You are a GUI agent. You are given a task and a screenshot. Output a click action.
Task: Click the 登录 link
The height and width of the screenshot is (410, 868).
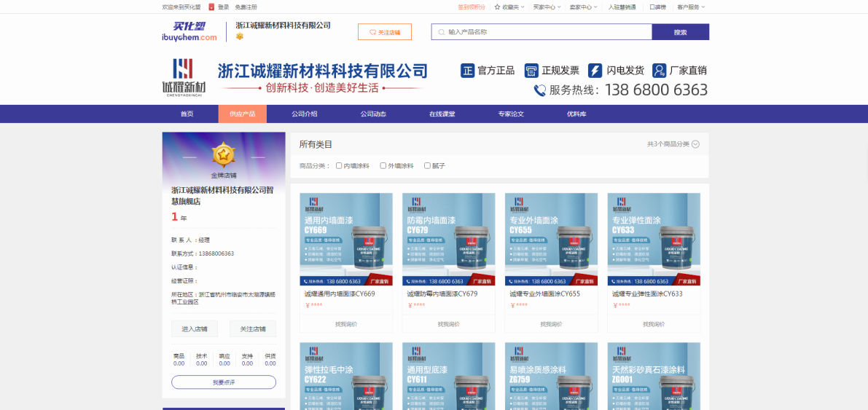pos(223,7)
